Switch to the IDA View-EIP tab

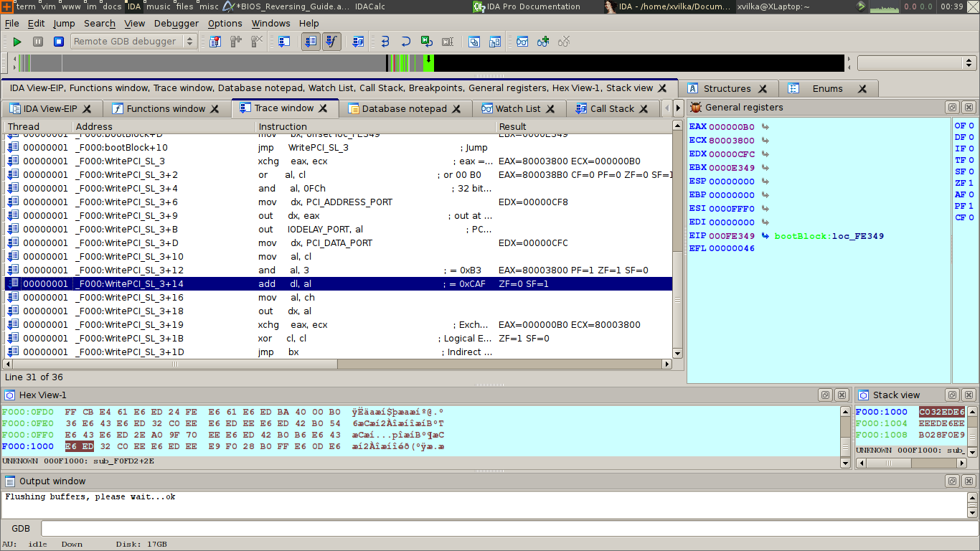coord(50,109)
